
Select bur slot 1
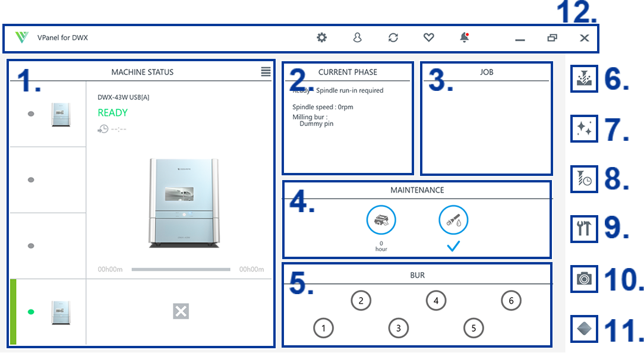(x=323, y=329)
